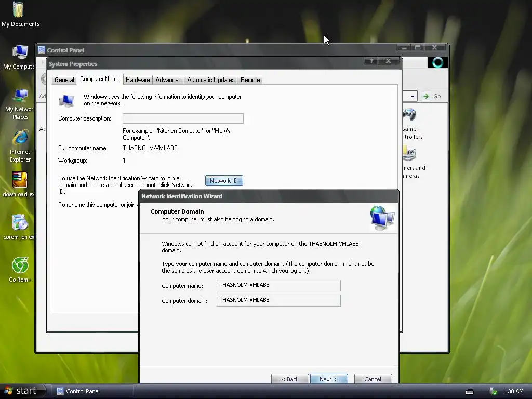Click the Computer domain field

pos(278,300)
